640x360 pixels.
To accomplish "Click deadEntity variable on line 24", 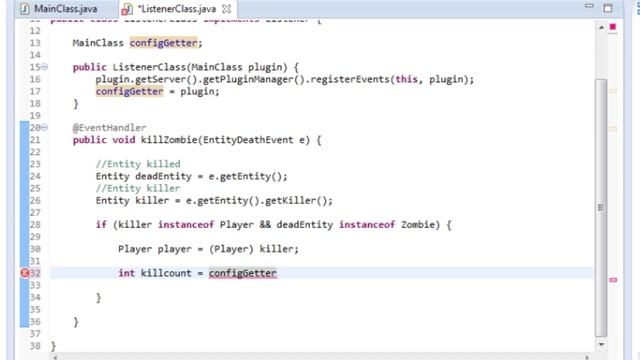I will [163, 176].
